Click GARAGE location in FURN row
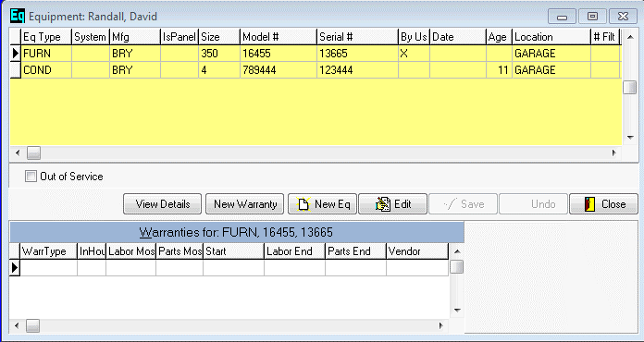The image size is (644, 342). point(551,54)
